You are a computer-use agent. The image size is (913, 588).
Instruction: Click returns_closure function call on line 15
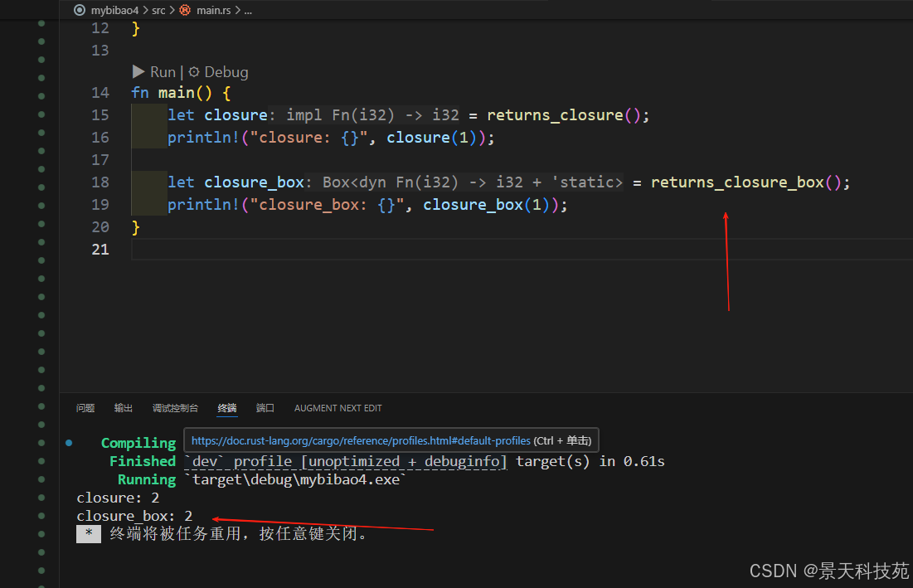point(555,115)
